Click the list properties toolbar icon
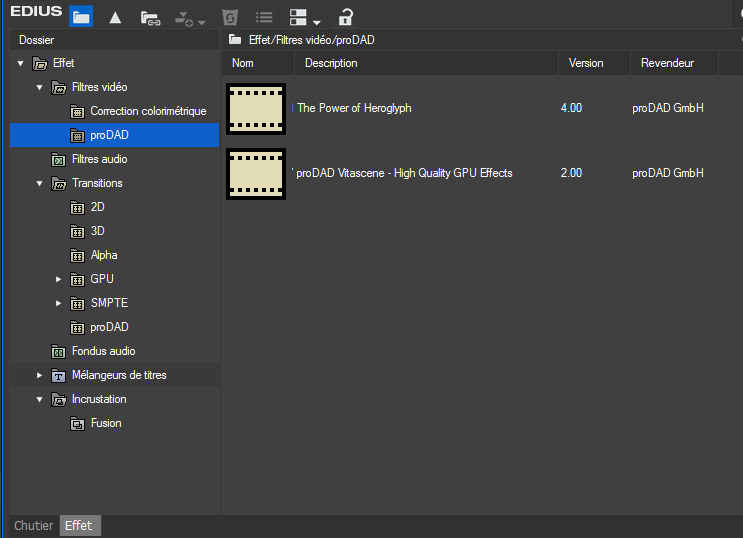The image size is (743, 538). point(264,18)
